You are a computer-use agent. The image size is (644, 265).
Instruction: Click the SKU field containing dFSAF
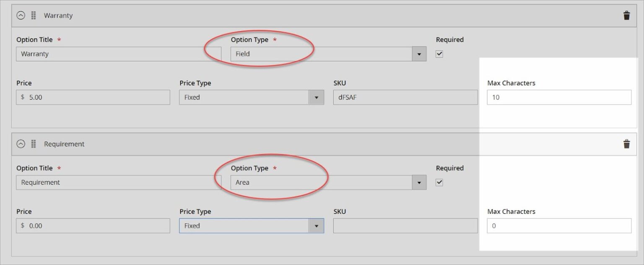click(x=405, y=97)
